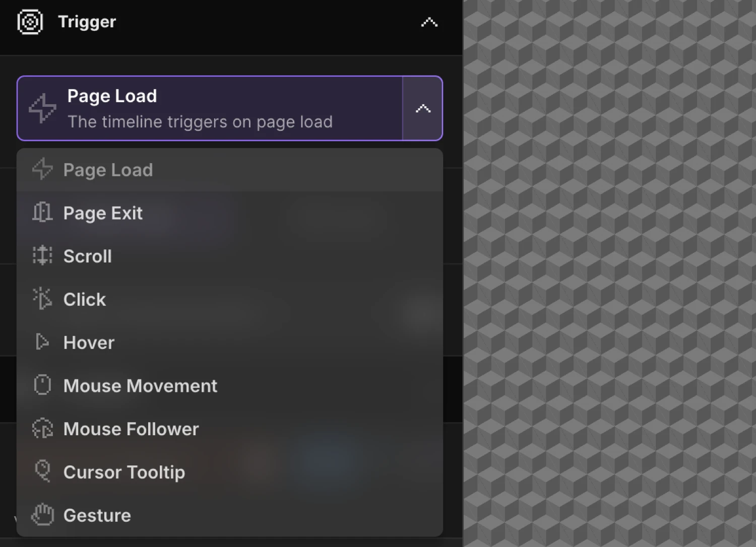This screenshot has height=547, width=756.
Task: Select Page Exit from the trigger list
Action: (x=103, y=213)
